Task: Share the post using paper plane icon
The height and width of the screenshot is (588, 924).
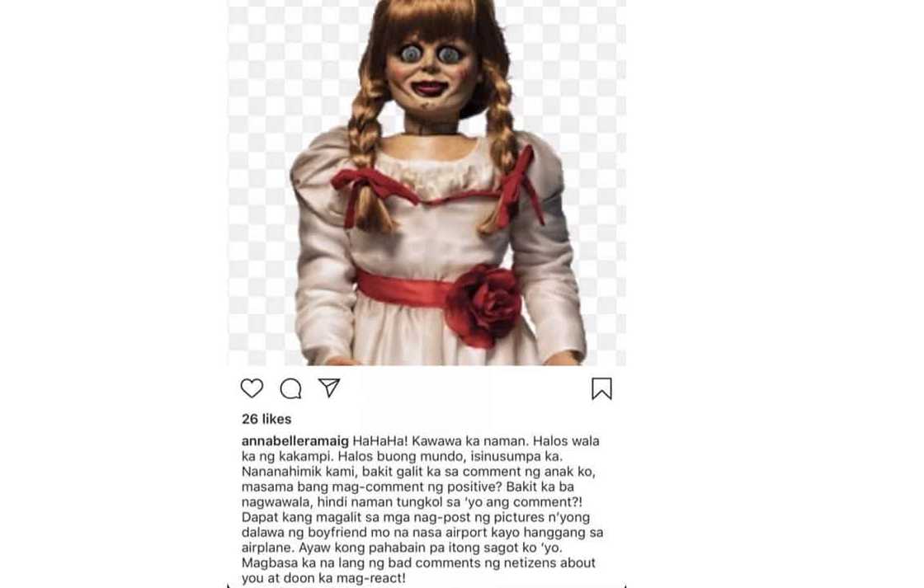Action: pyautogui.click(x=329, y=387)
